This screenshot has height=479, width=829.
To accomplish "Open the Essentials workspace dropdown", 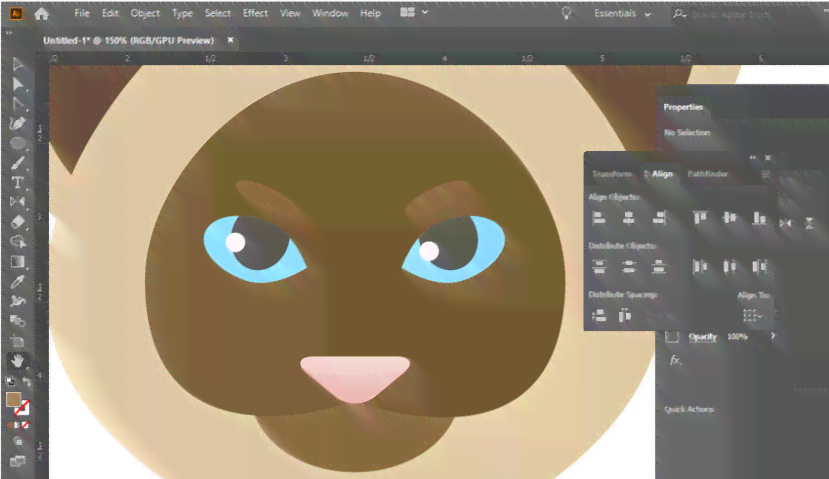I will click(x=622, y=14).
